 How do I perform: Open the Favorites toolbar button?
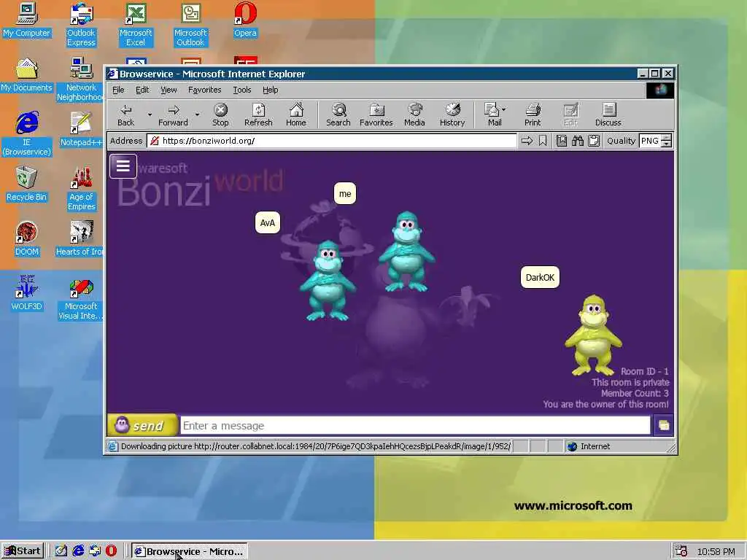click(x=376, y=114)
